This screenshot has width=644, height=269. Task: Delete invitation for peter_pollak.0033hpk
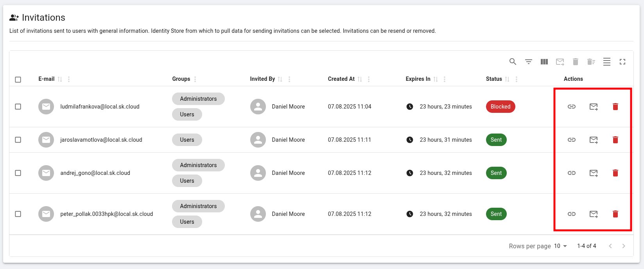coord(615,214)
